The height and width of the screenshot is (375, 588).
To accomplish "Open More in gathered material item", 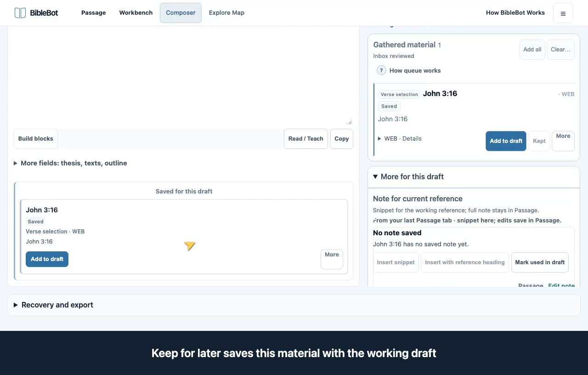I will point(563,141).
